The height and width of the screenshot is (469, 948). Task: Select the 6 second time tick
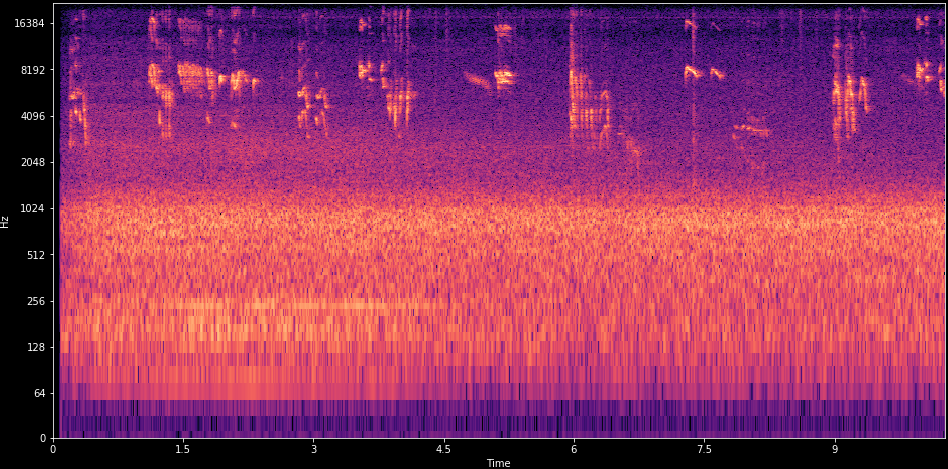coord(574,450)
